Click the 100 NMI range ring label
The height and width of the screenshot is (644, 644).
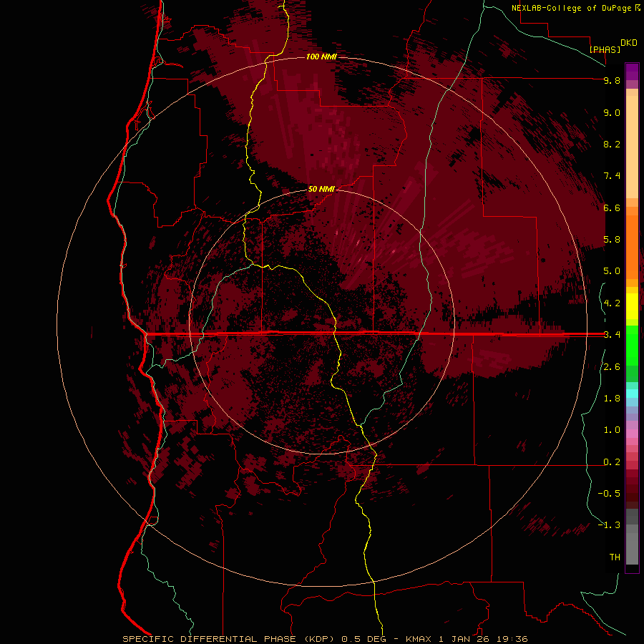(x=321, y=57)
